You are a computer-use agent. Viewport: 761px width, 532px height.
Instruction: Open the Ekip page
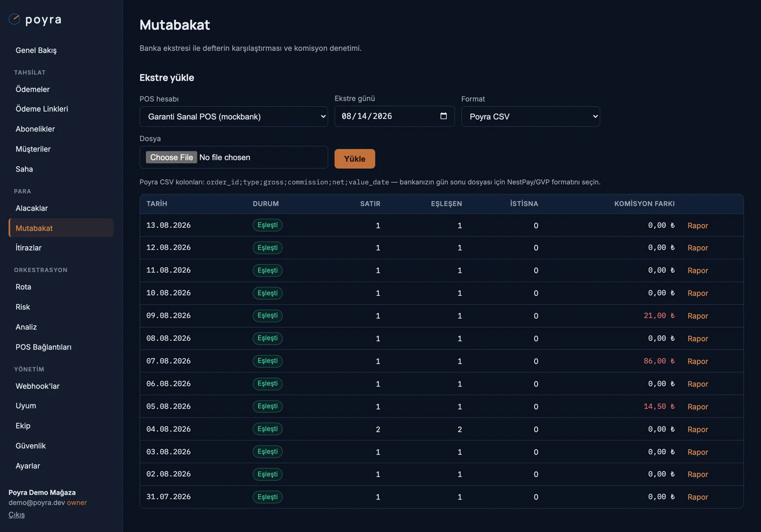coord(23,426)
